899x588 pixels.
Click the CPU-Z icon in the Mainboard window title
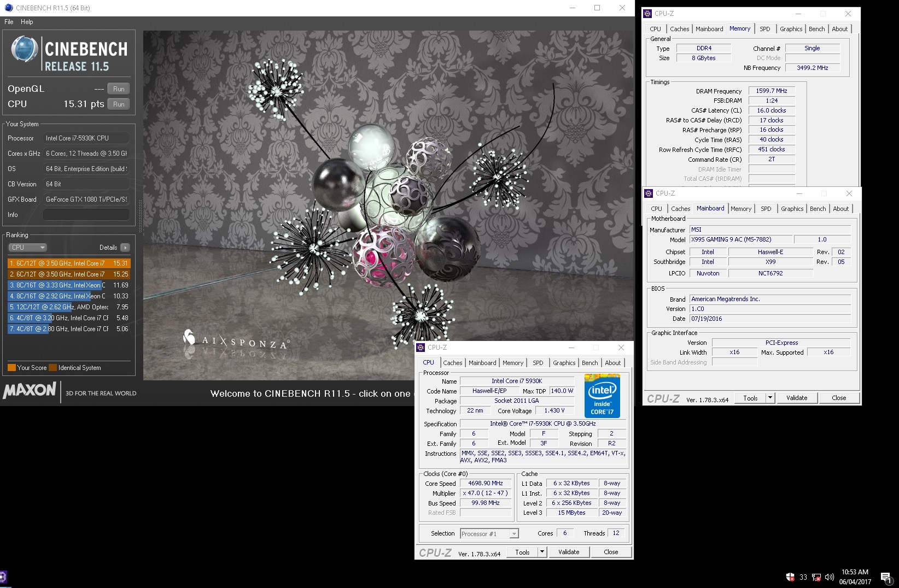[x=649, y=193]
